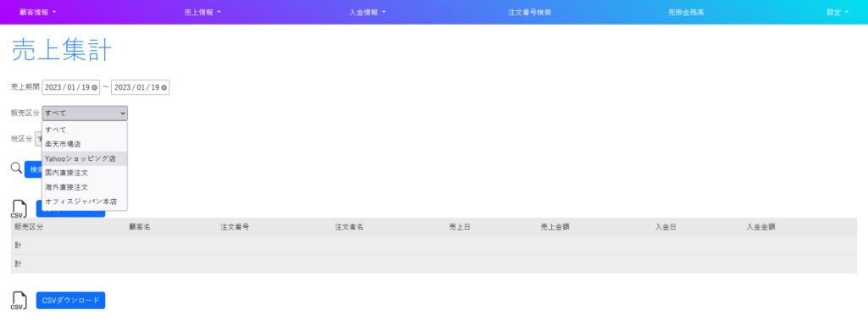Go to 売掛金残高 page

pos(686,12)
